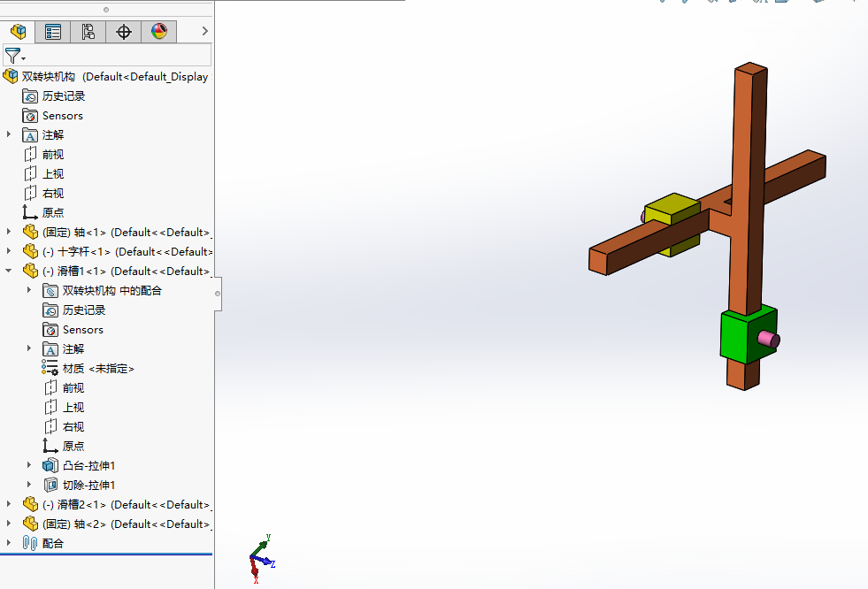The height and width of the screenshot is (589, 868).
Task: Expand the 滑槽2<1> component
Action: coord(8,504)
